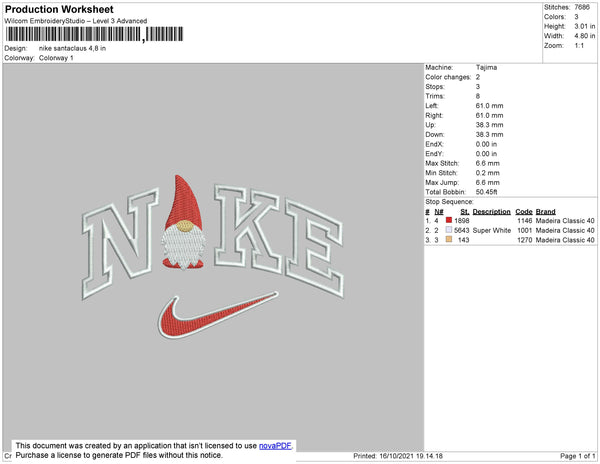600x464 pixels.
Task: Click the Stop Sequence label
Action: coord(449,202)
